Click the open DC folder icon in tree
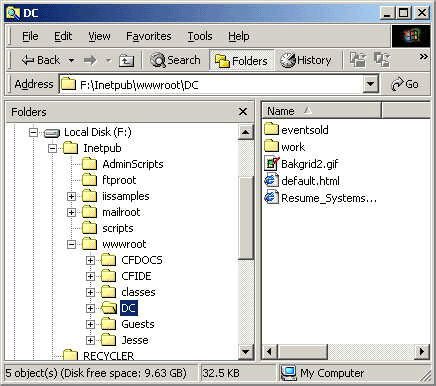 pyautogui.click(x=109, y=308)
